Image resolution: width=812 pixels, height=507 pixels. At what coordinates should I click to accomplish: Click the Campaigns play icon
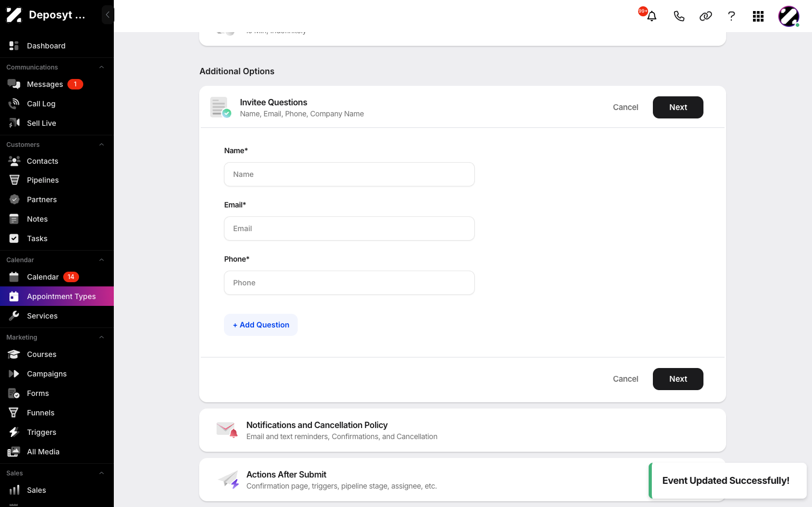pos(14,374)
